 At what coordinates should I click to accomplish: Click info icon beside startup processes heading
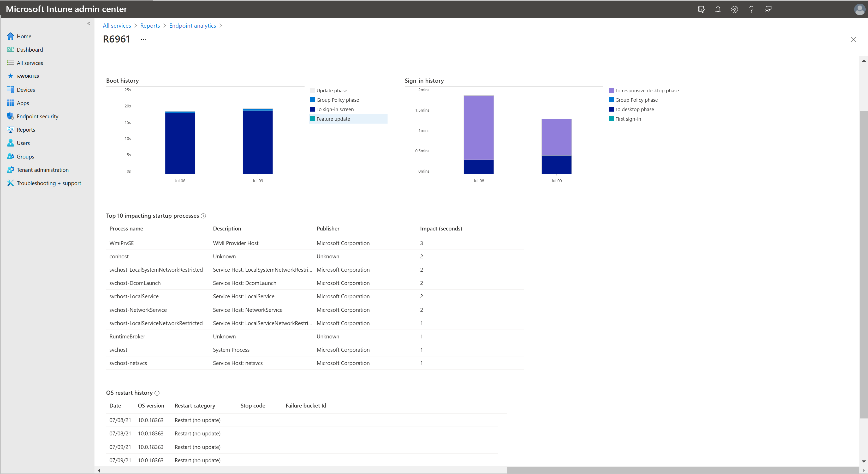pyautogui.click(x=203, y=216)
